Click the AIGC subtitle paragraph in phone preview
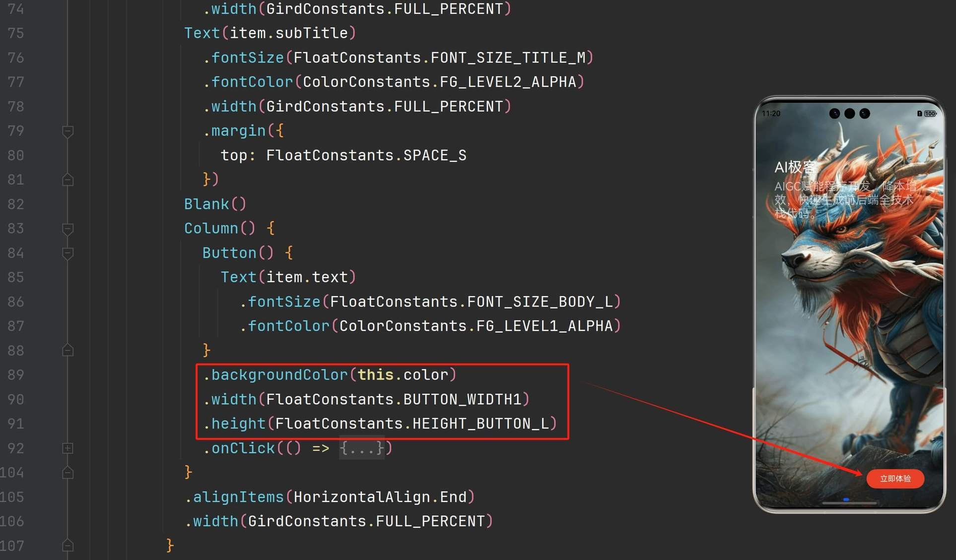 845,200
